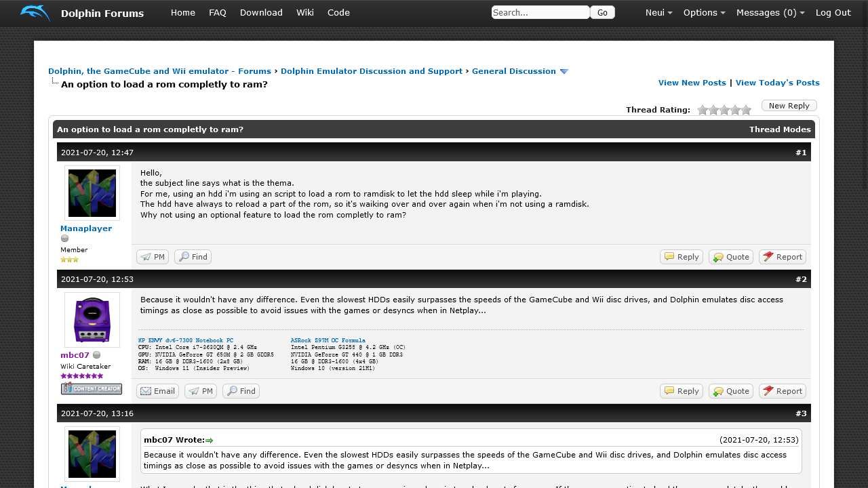Click Find button in post #1
Viewport: 868px width, 488px height.
coord(193,257)
